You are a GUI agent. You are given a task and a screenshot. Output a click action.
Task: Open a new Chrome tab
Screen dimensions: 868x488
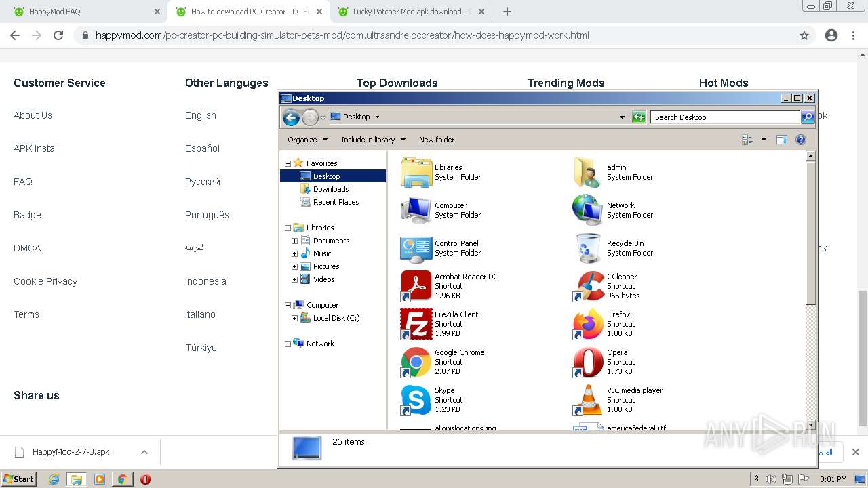click(507, 12)
